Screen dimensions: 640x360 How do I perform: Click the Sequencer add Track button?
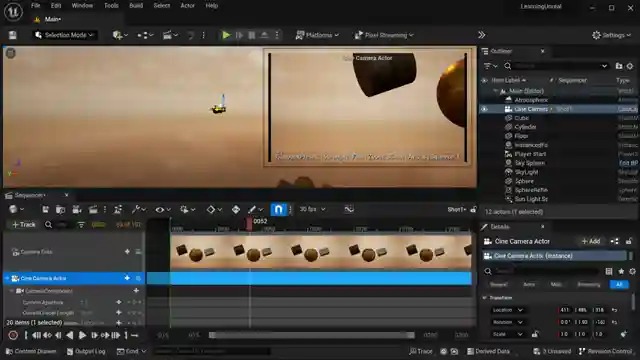click(x=24, y=224)
